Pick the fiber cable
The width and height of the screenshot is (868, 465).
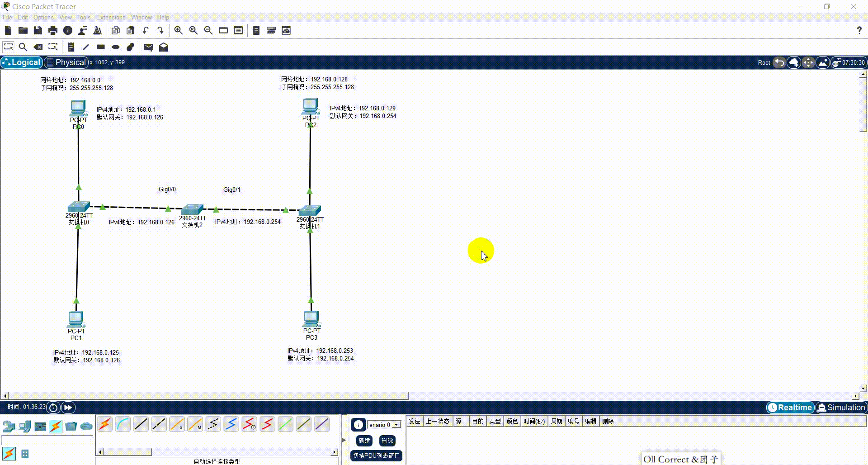(x=177, y=424)
